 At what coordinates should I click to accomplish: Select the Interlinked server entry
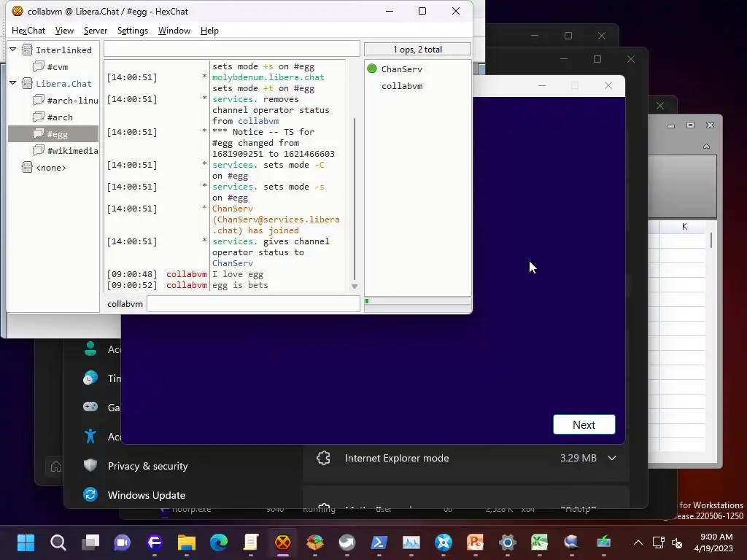click(x=63, y=50)
